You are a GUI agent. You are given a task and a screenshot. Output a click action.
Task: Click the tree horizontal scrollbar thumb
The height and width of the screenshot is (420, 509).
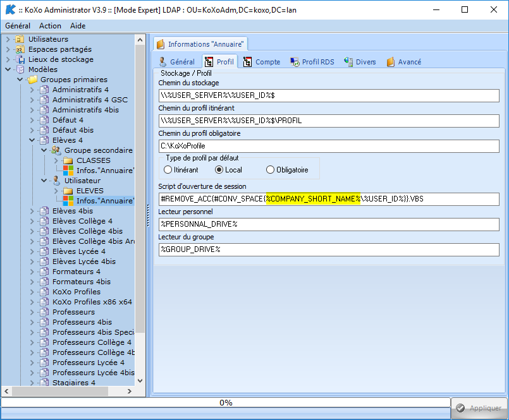(x=60, y=391)
